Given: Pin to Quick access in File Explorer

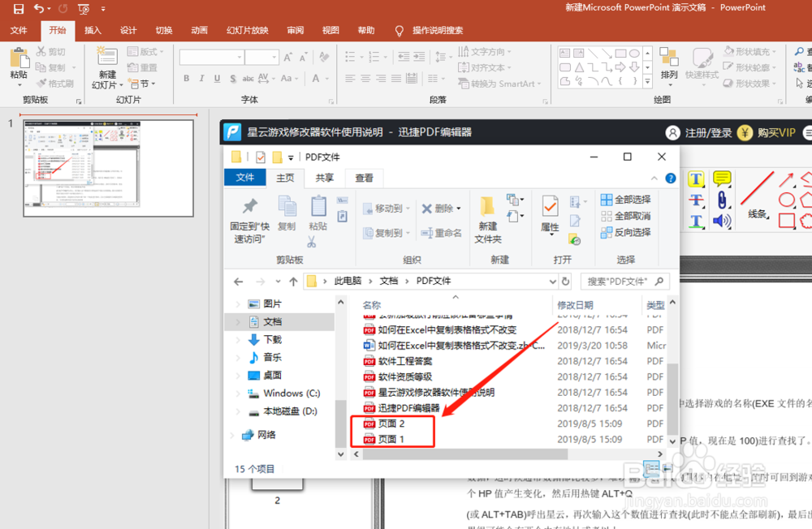Looking at the screenshot, I should (x=249, y=219).
